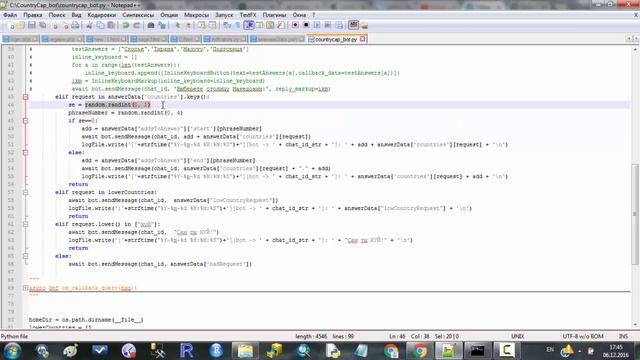Create a new file with the New toolbar icon
The height and width of the screenshot is (360, 640).
tap(10, 25)
